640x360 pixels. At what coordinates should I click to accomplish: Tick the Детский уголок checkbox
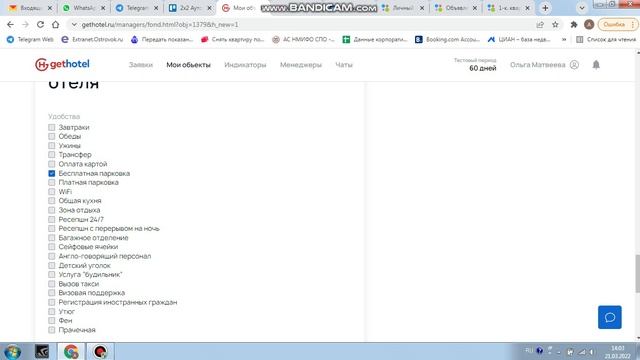point(51,266)
